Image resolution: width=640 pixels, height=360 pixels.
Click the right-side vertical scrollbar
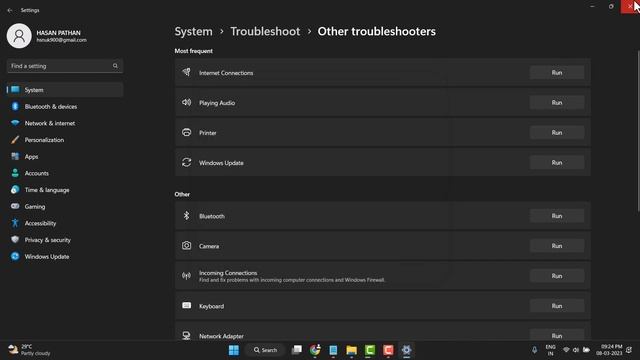point(638,131)
